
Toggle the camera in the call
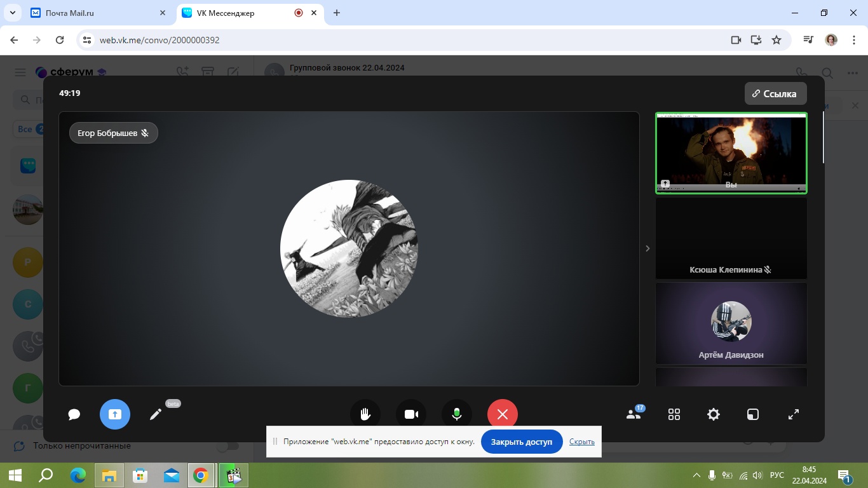(x=411, y=414)
